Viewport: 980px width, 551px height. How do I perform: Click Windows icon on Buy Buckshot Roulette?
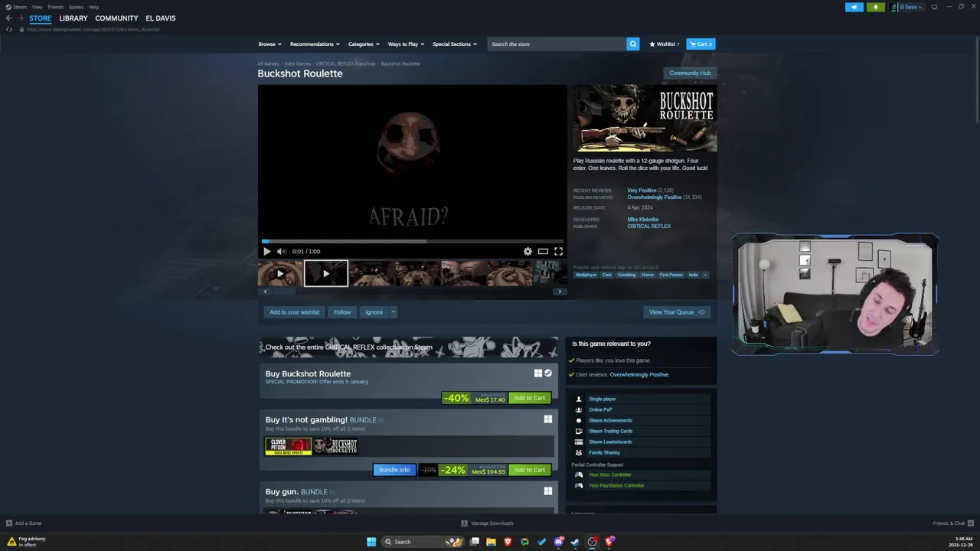(538, 373)
